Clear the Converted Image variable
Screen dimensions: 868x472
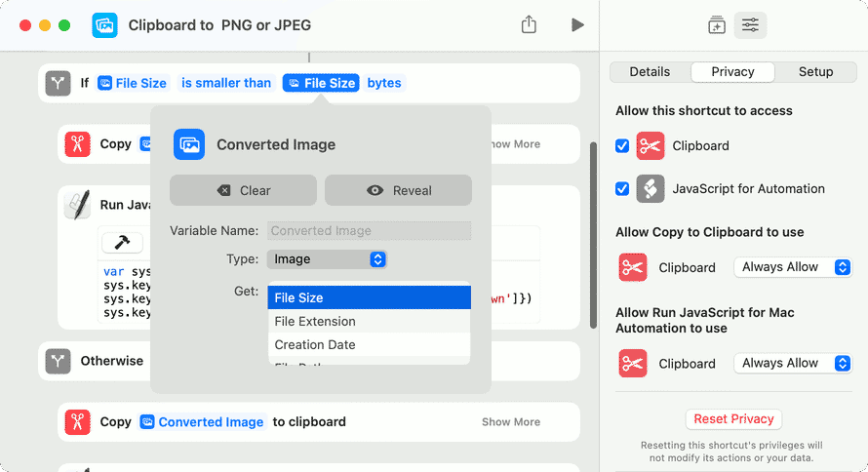[x=243, y=190]
